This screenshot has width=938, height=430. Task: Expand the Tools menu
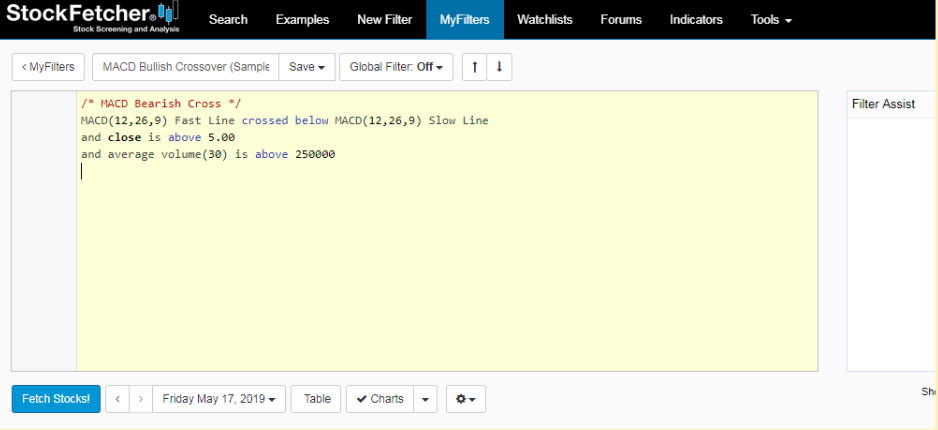771,20
